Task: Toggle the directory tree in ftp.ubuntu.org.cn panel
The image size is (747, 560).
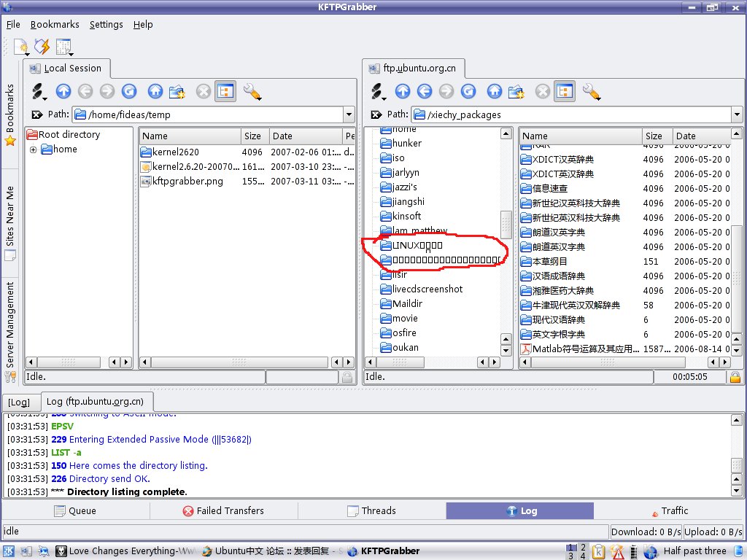Action: pyautogui.click(x=565, y=91)
